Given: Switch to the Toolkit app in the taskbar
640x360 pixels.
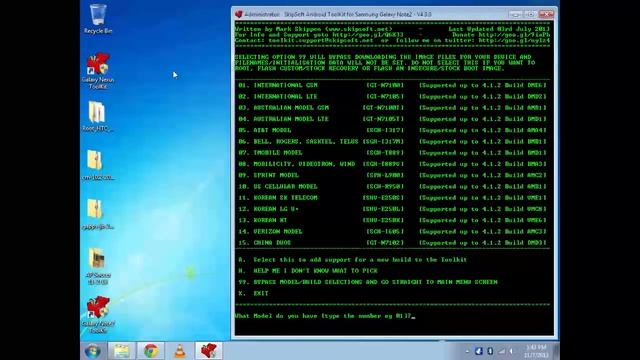Looking at the screenshot, I should point(209,351).
